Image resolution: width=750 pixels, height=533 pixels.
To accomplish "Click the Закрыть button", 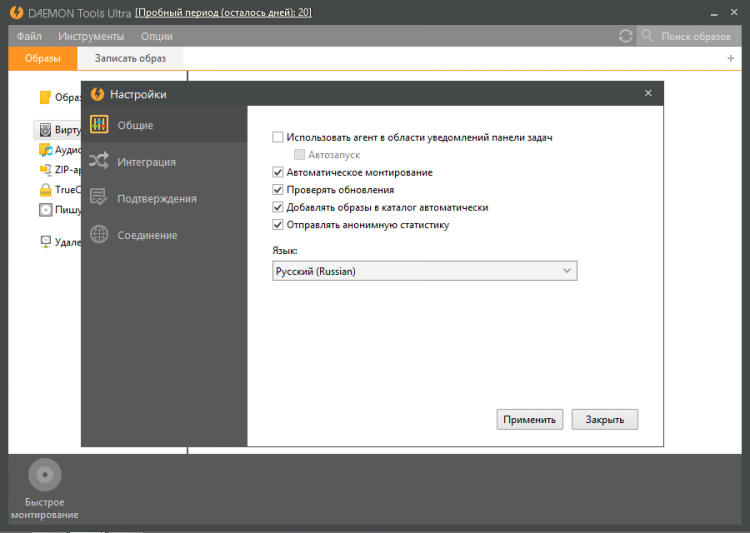I will tap(605, 420).
